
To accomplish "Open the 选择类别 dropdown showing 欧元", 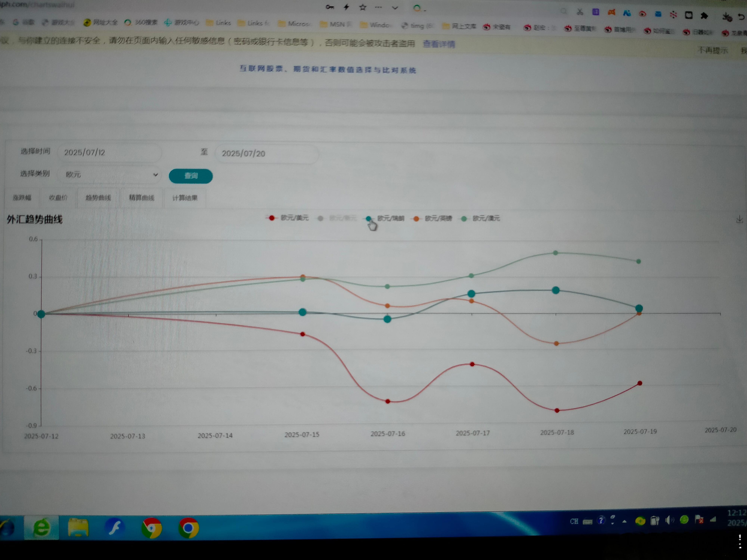I will point(109,175).
